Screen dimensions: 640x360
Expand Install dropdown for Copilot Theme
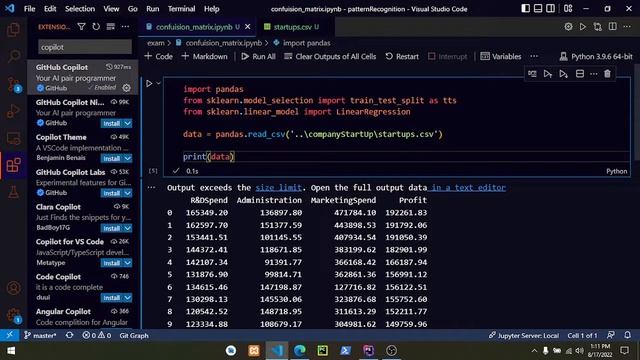(x=128, y=158)
